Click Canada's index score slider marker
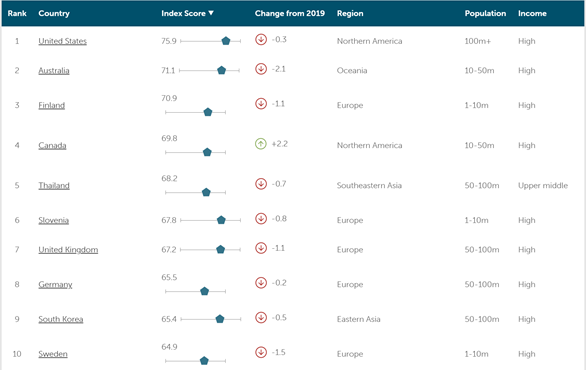This screenshot has height=370, width=586. pyautogui.click(x=207, y=152)
